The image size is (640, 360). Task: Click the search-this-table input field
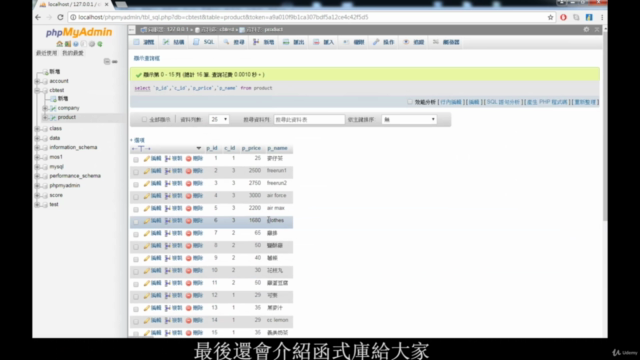(x=309, y=120)
